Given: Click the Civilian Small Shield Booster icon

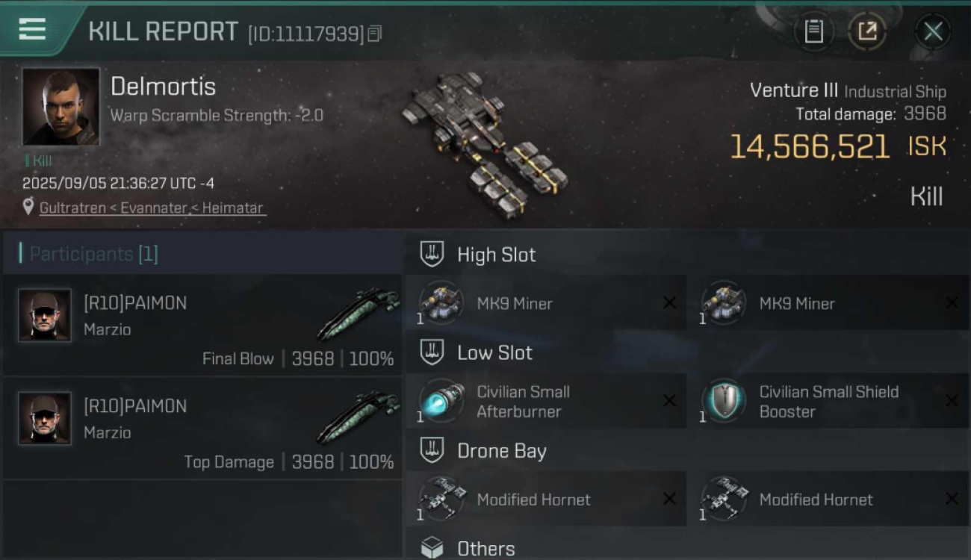Looking at the screenshot, I should pos(723,401).
